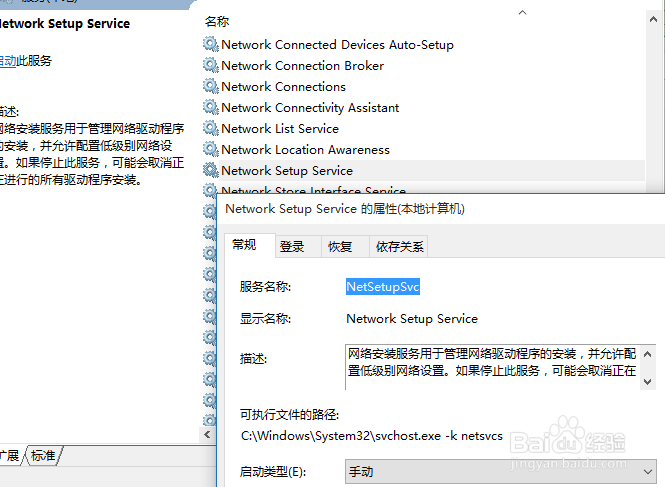Image resolution: width=665 pixels, height=487 pixels.
Task: Switch to the 恢复 tab
Action: click(340, 247)
